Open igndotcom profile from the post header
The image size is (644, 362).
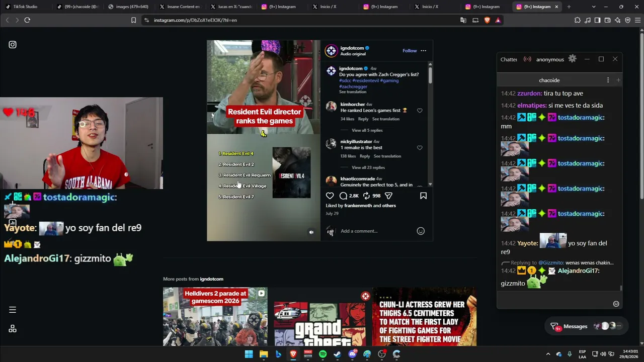coord(352,48)
